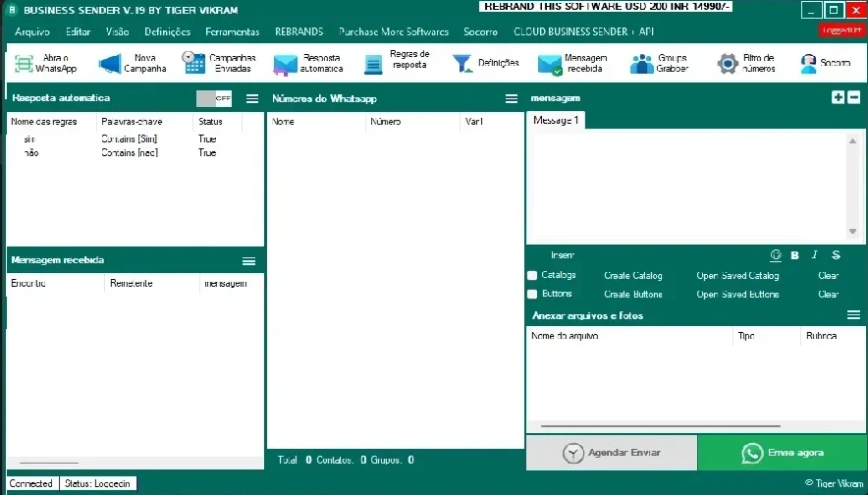Screen dimensions: 868x495
Task: Toggle Resposta automatica OFF switch
Action: point(214,98)
